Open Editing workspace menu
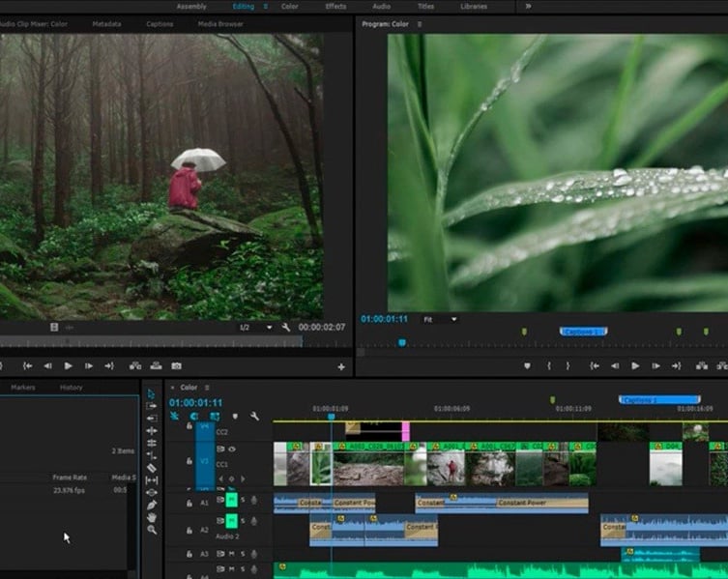The width and height of the screenshot is (728, 579). (x=266, y=7)
